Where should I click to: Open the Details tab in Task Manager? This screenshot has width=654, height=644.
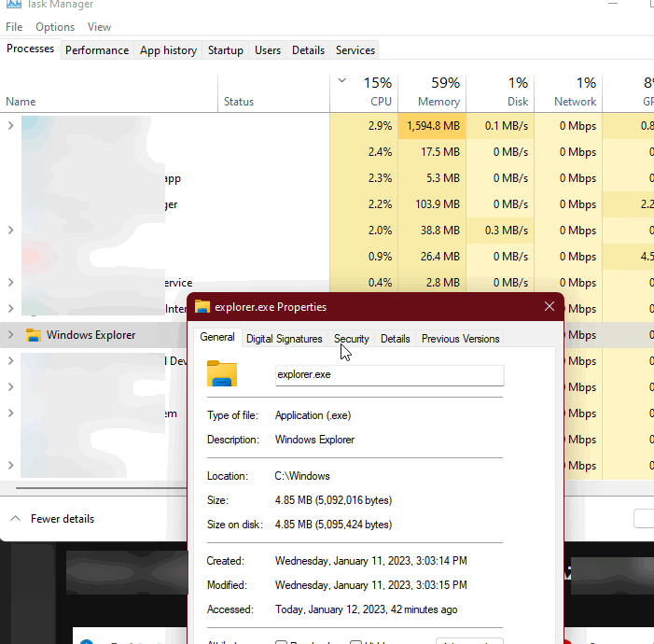pos(308,50)
